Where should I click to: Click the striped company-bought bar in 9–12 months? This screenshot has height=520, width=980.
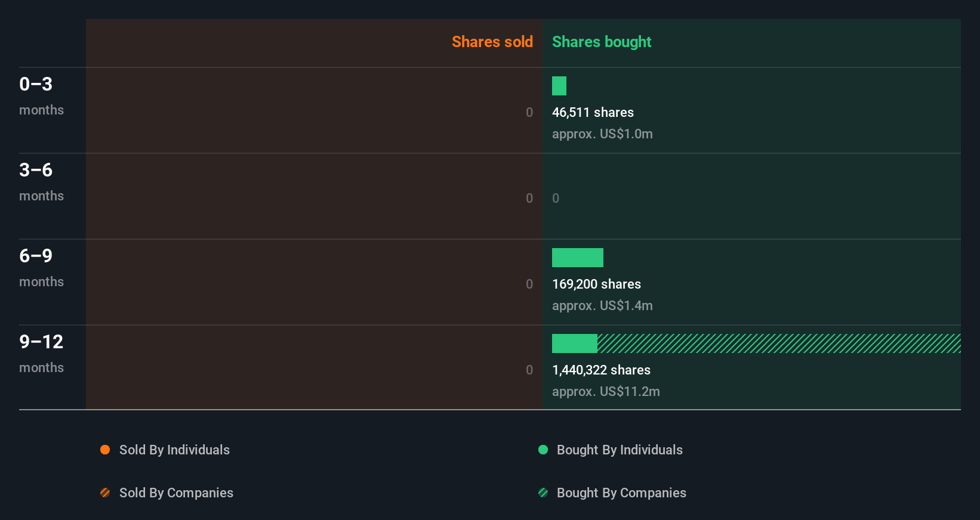tap(779, 343)
